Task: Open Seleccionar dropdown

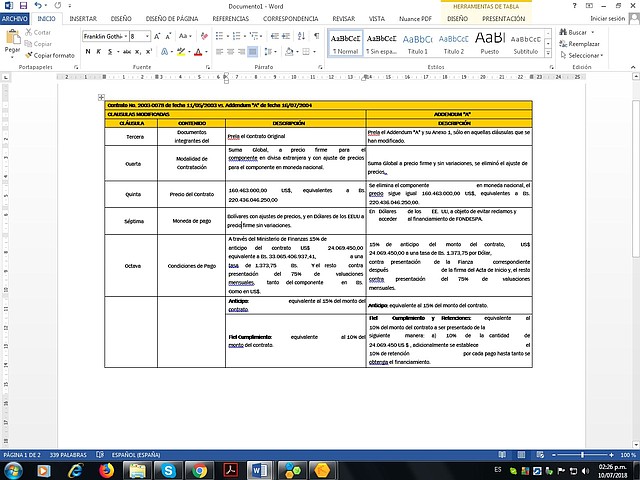Action: pos(582,55)
